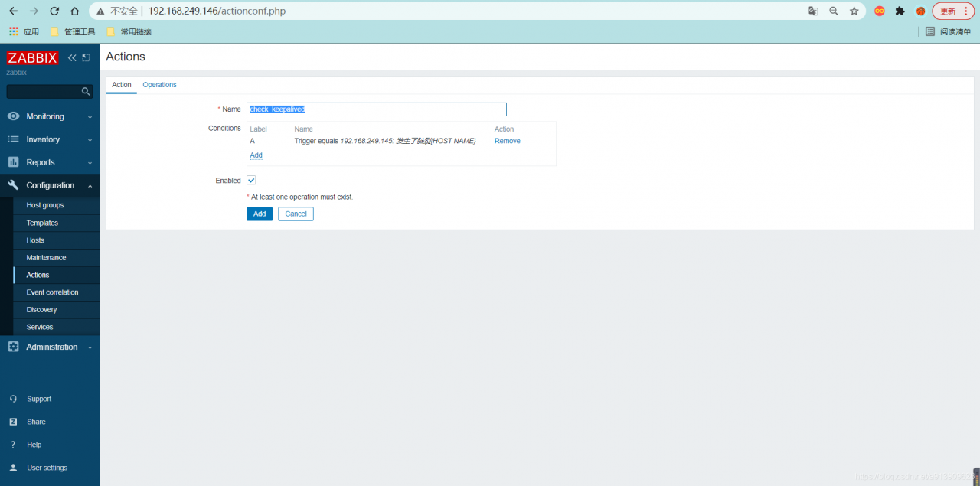Remove condition A trigger
The height and width of the screenshot is (486, 980).
point(507,141)
